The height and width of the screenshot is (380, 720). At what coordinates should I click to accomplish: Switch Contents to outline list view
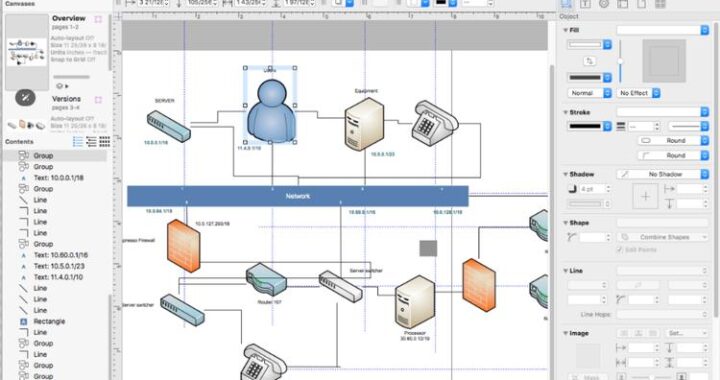[x=78, y=141]
